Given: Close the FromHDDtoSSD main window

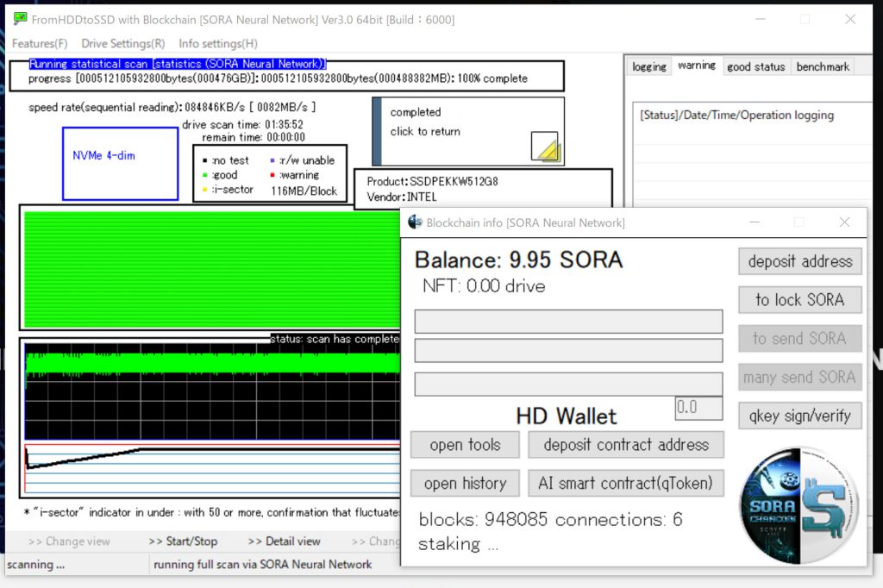Looking at the screenshot, I should tap(850, 19).
